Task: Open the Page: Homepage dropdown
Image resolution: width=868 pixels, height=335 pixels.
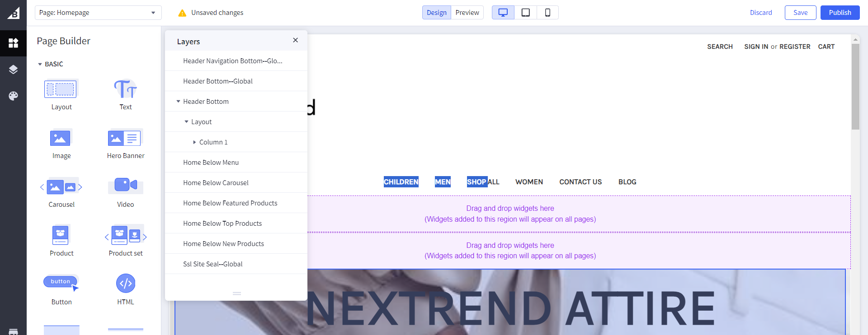Action: 98,13
